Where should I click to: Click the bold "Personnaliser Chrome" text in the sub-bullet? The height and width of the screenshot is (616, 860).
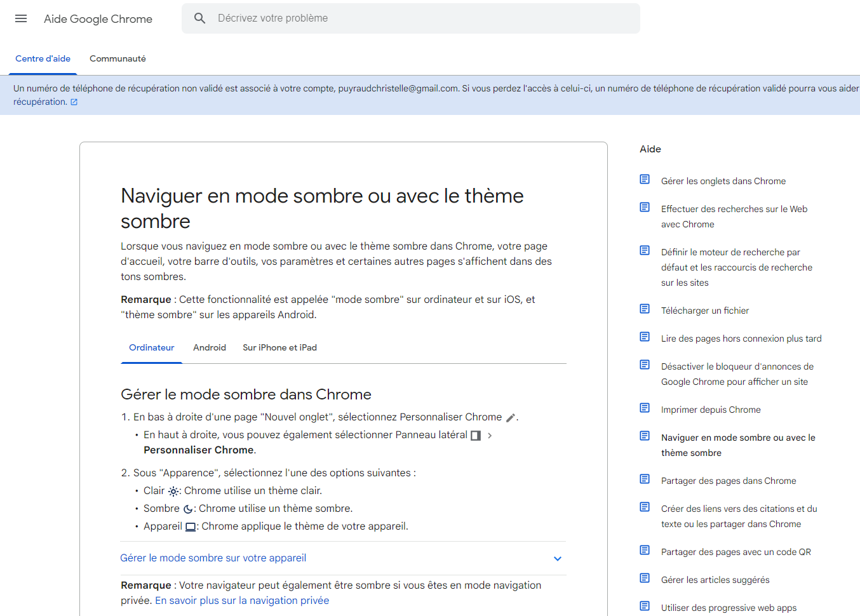(x=199, y=450)
